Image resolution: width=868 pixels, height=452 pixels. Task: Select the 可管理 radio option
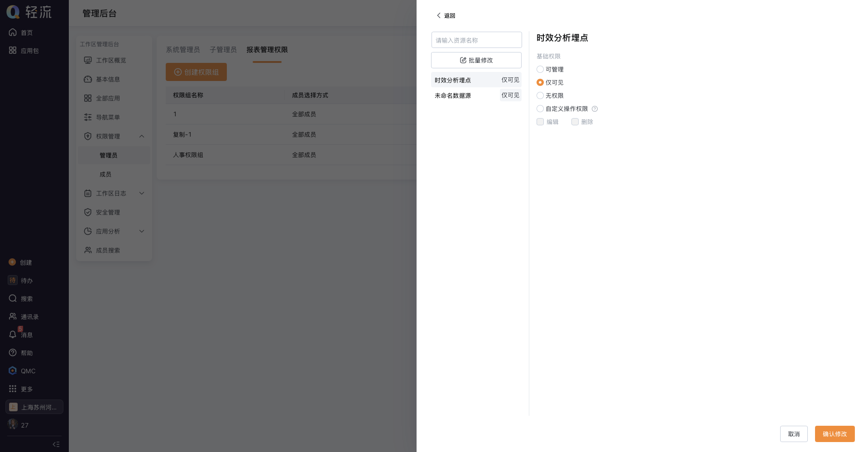click(x=540, y=69)
